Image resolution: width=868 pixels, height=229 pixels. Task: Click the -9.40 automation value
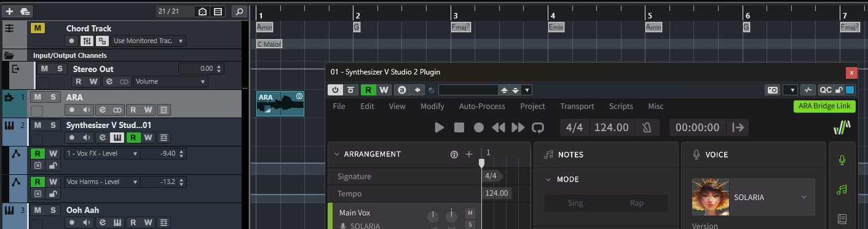167,153
